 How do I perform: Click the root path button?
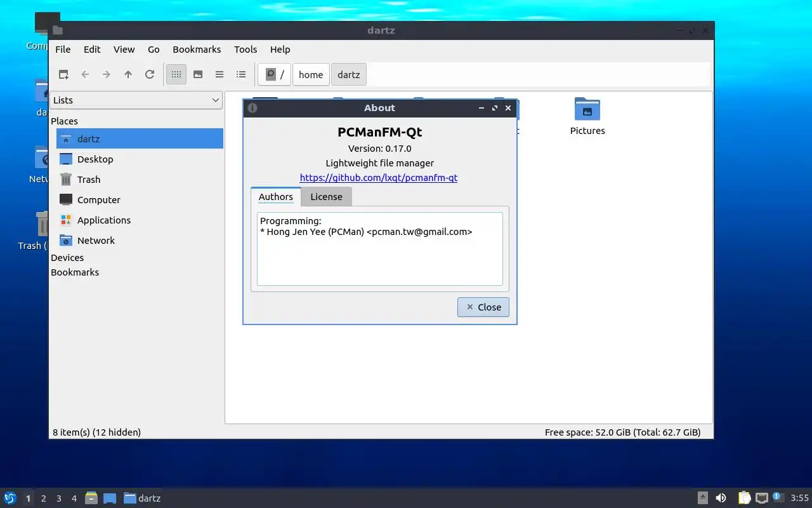click(275, 74)
